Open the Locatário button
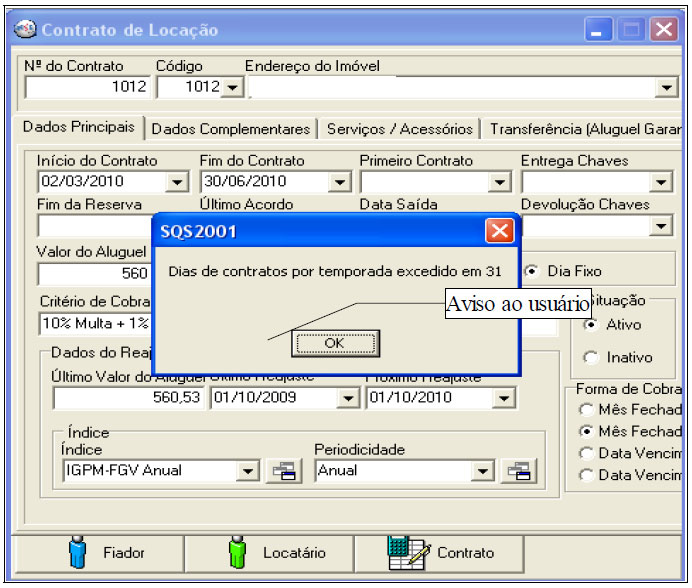The height and width of the screenshot is (588, 692). (269, 554)
